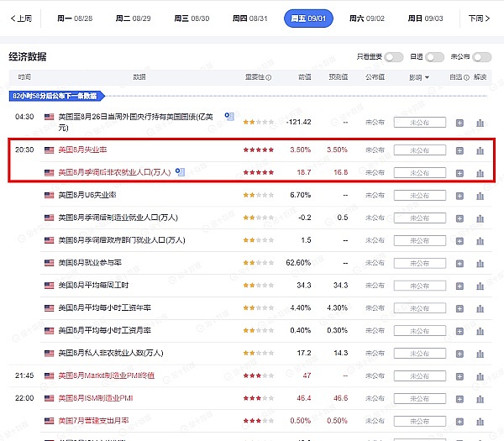
Task: Add 美国8月失业率 to watchlist with plus icon
Action: click(459, 150)
